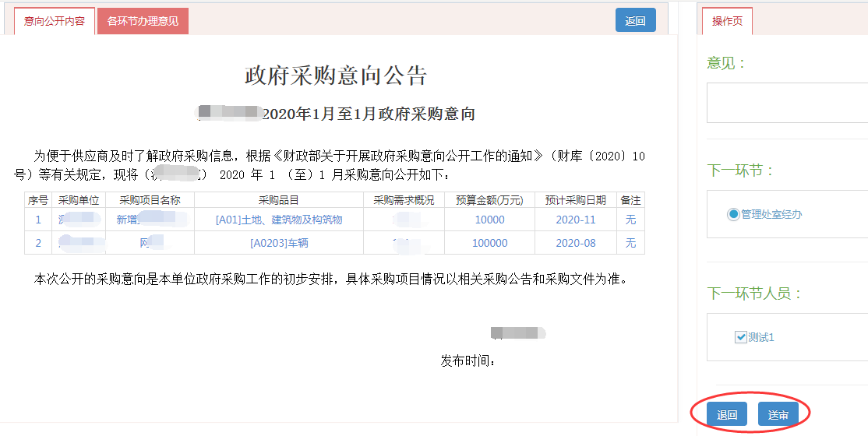
Task: Open the [A0203]车辆 item link
Action: point(279,243)
